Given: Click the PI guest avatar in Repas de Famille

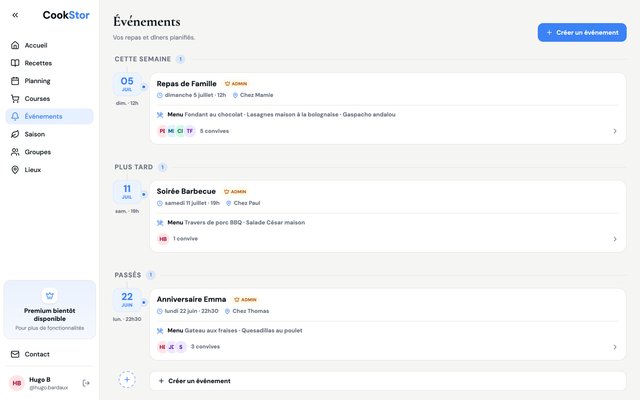Looking at the screenshot, I should [162, 131].
